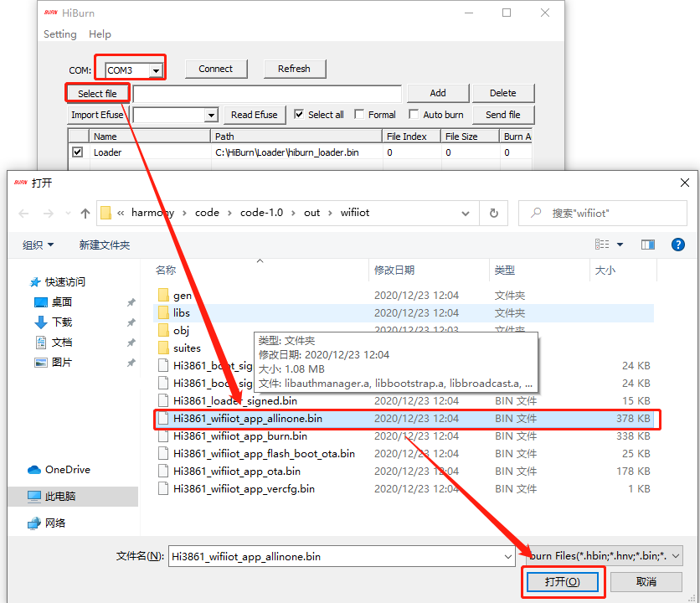The image size is (700, 603).
Task: Click the up one level arrow
Action: point(85,214)
